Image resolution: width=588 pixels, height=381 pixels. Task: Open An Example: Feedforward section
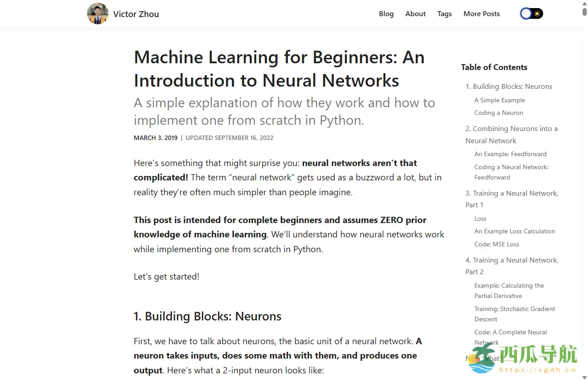[x=510, y=154]
